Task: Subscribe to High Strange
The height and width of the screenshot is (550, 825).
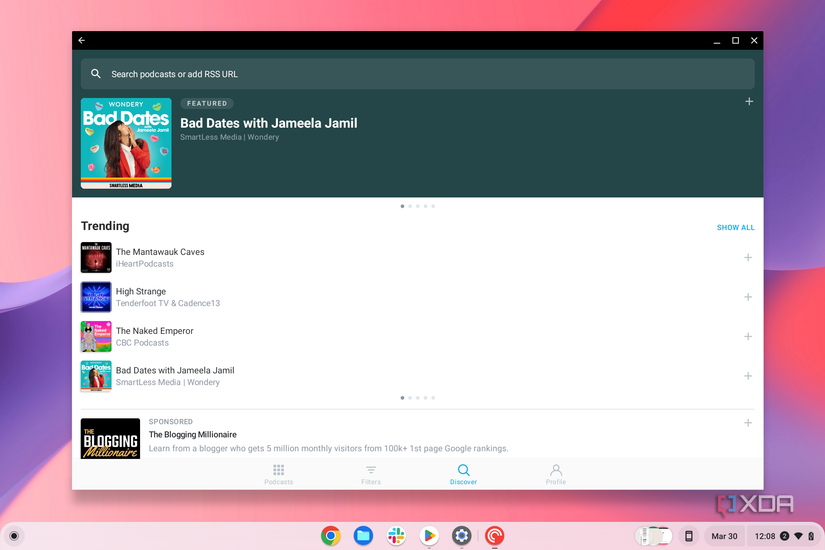Action: 748,297
